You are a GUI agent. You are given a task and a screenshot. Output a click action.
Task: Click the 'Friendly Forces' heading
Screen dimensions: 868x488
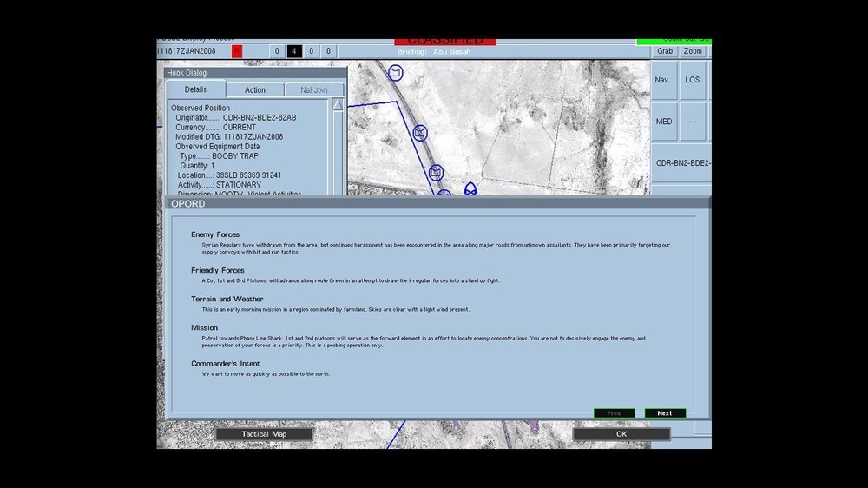point(218,270)
